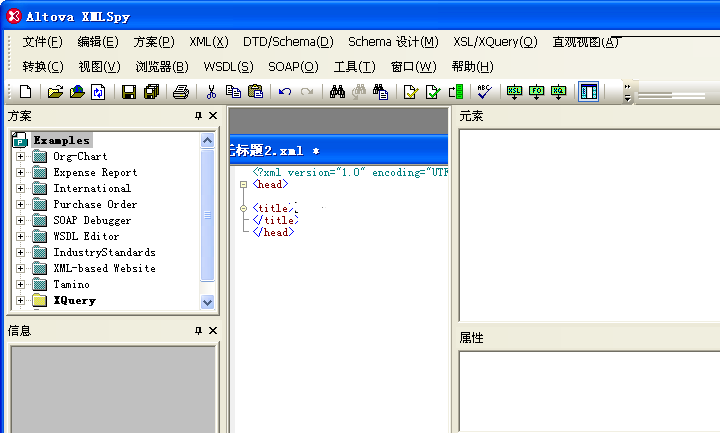Expand the International folder
The height and width of the screenshot is (433, 720).
click(20, 188)
